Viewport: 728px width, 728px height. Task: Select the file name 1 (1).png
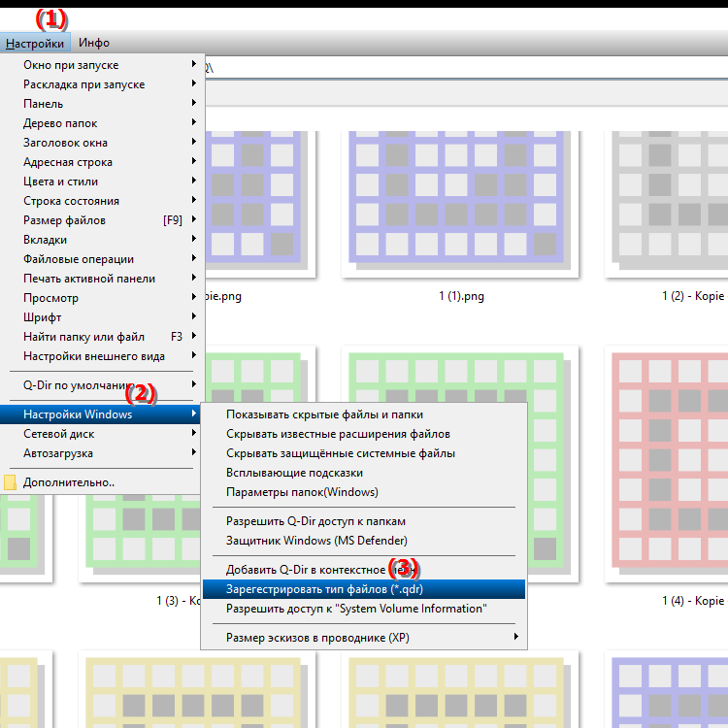coord(461,296)
